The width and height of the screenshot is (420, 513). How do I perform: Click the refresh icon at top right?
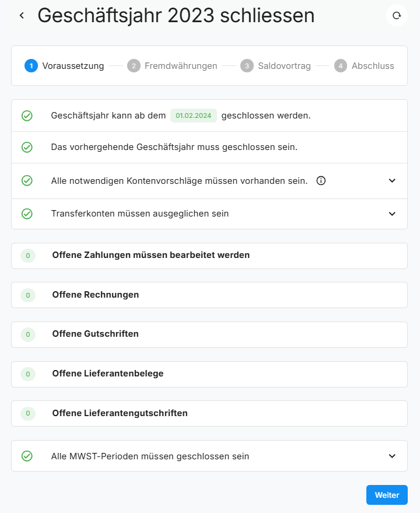[x=397, y=16]
